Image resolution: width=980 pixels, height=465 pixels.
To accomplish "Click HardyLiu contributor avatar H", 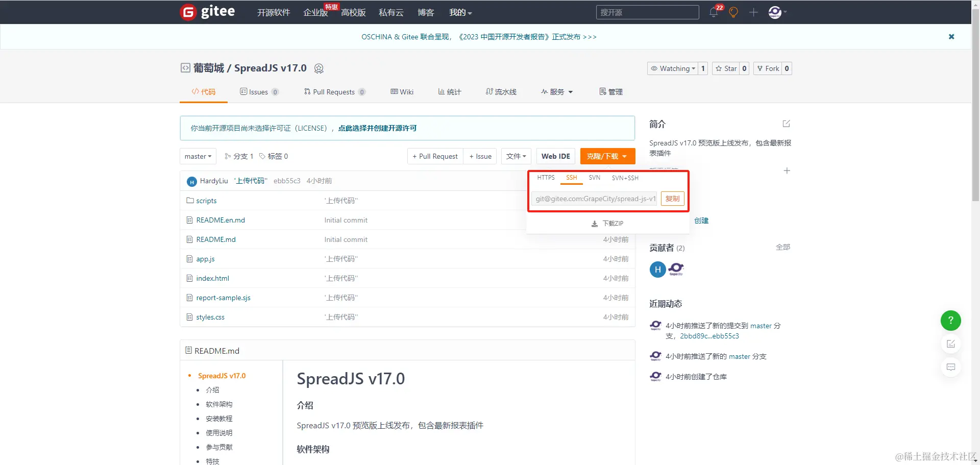I will point(657,269).
